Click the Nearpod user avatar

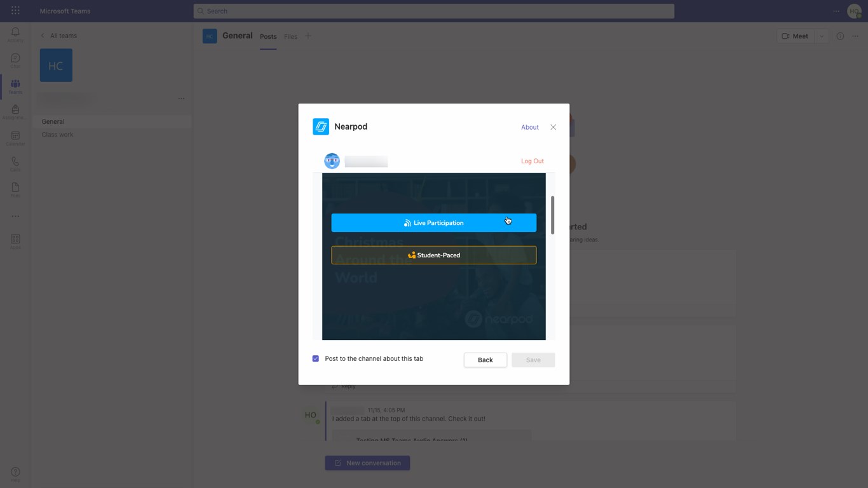pos(332,161)
